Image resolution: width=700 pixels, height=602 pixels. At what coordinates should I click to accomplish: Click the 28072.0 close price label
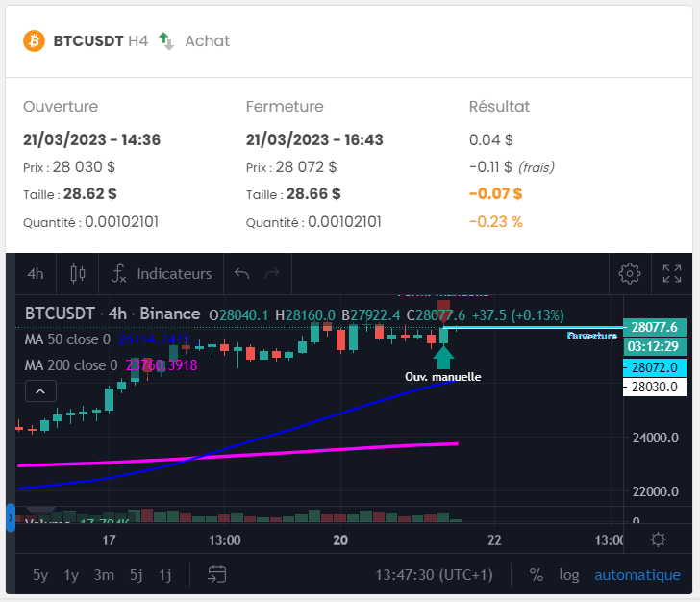(655, 367)
